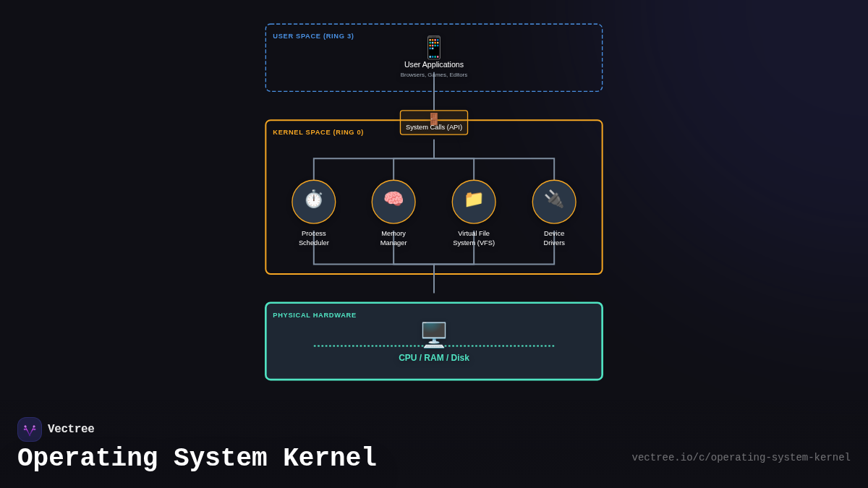Click the door icon above System Calls
The height and width of the screenshot is (488, 868).
point(434,118)
